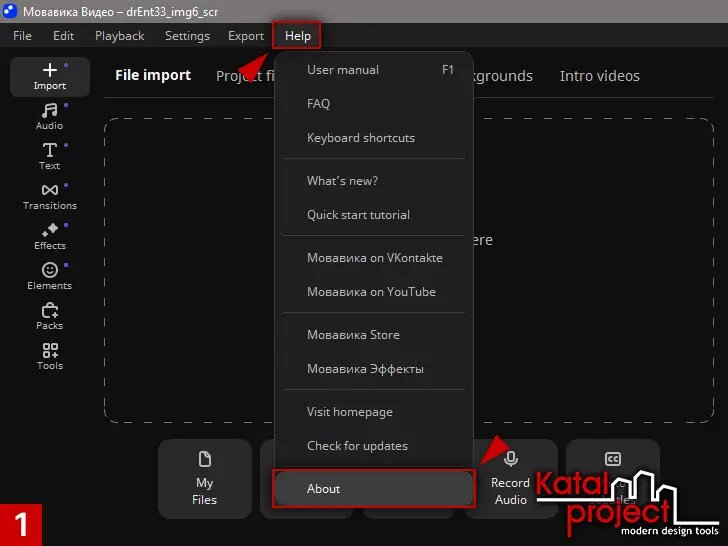The width and height of the screenshot is (728, 546).
Task: Open Мовавика Эффекты entry
Action: pos(374,369)
